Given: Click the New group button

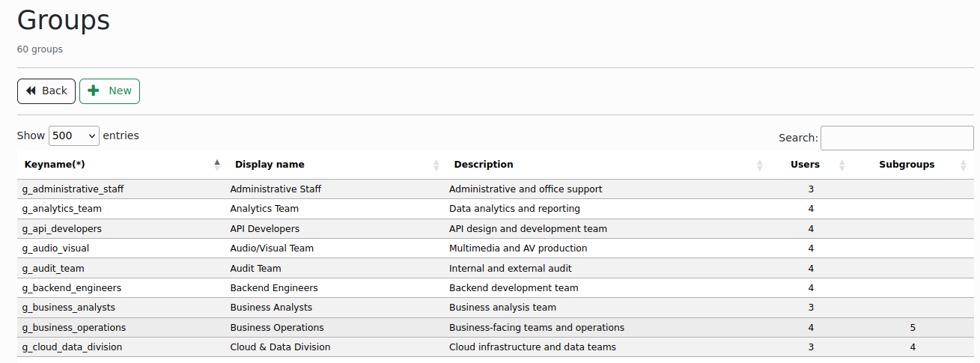Looking at the screenshot, I should click(x=109, y=91).
